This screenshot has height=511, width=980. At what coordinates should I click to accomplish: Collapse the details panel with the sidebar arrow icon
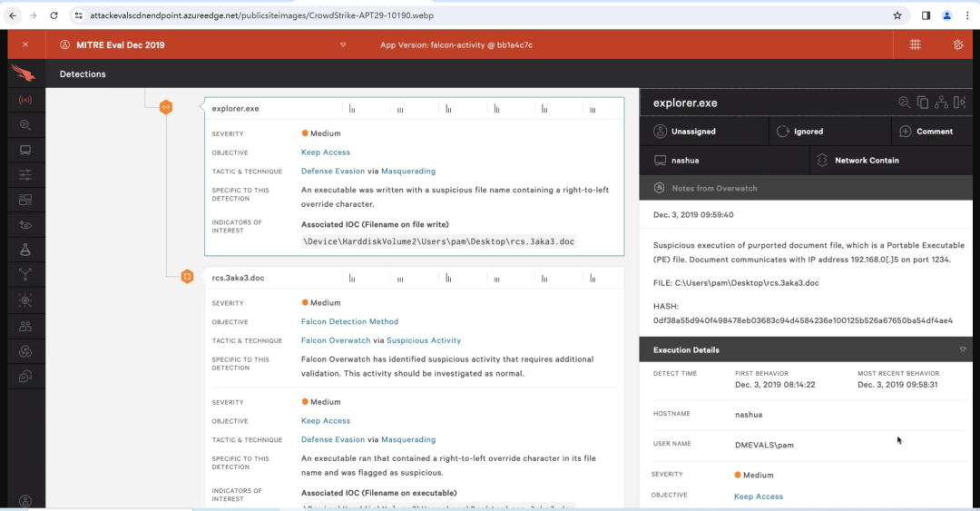(960, 103)
